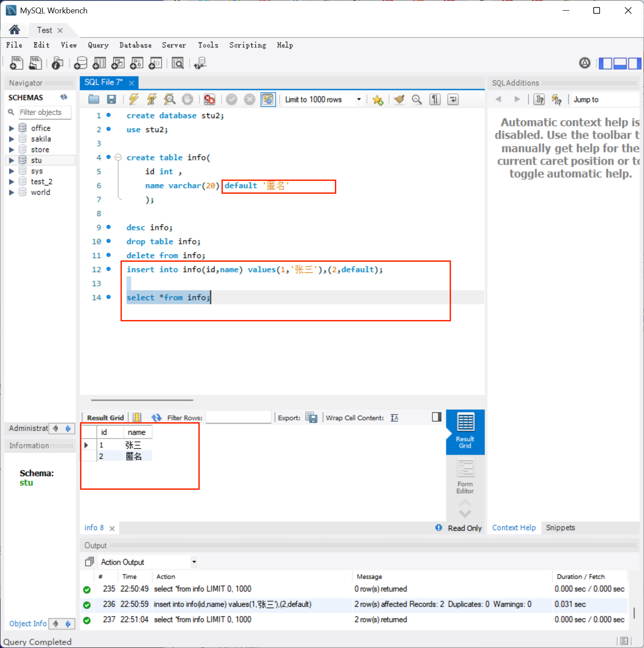Export recordset to external file icon

[311, 417]
